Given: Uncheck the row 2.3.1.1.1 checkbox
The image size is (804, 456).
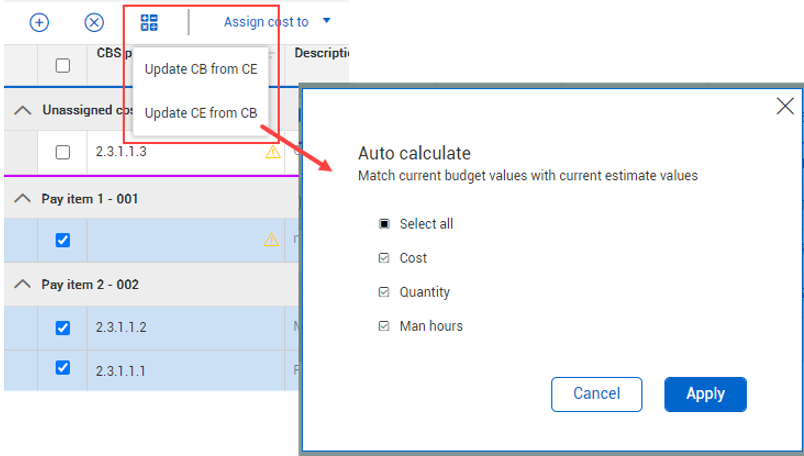Looking at the screenshot, I should [x=63, y=368].
